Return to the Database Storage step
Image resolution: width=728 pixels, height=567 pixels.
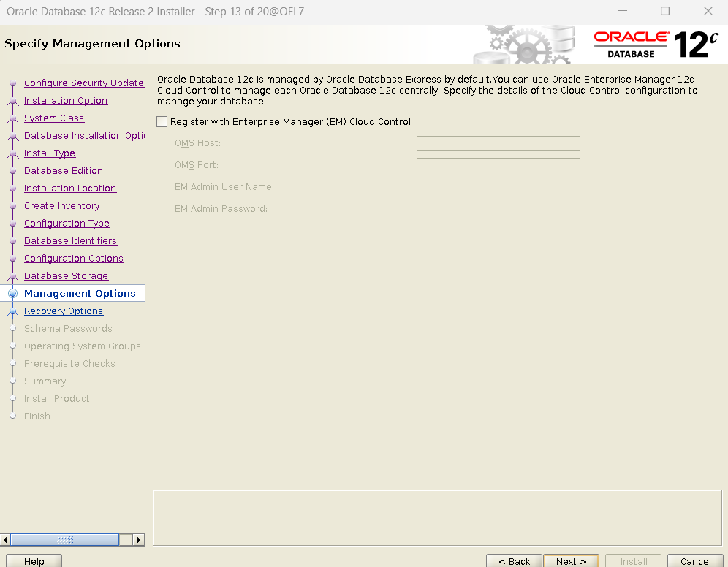66,276
